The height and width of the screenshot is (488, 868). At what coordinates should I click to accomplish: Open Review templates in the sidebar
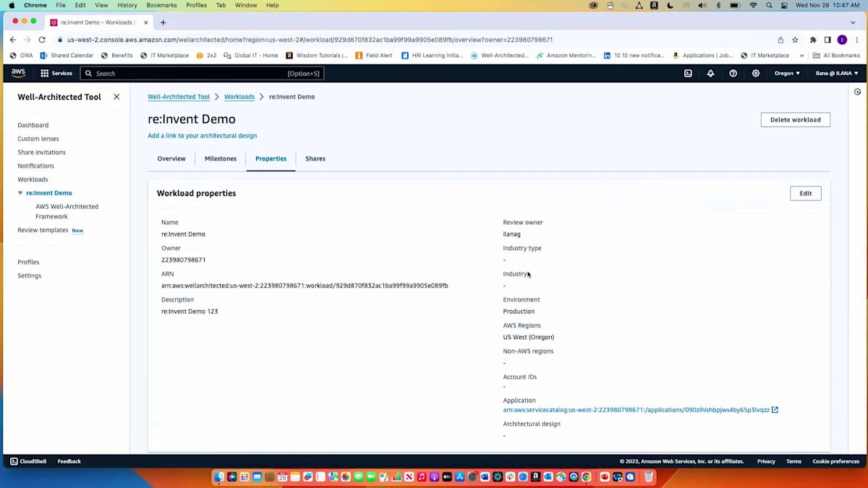[x=43, y=230]
